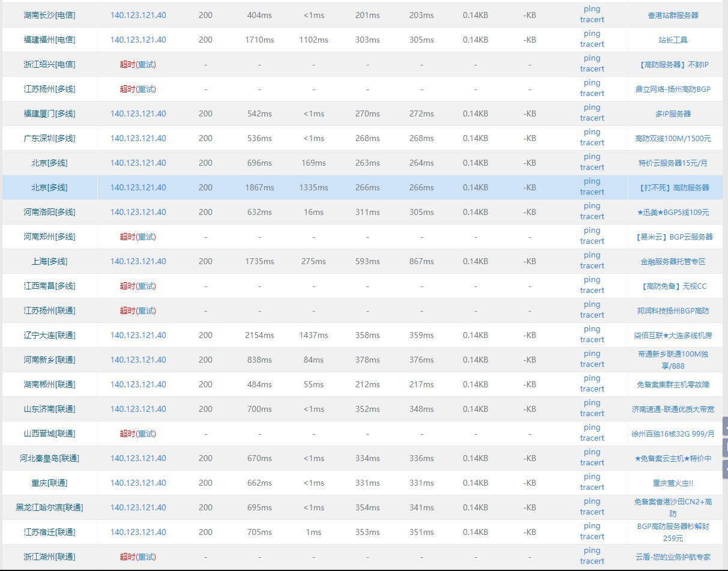Click ping for 广东深圳[多线]

[x=592, y=133]
